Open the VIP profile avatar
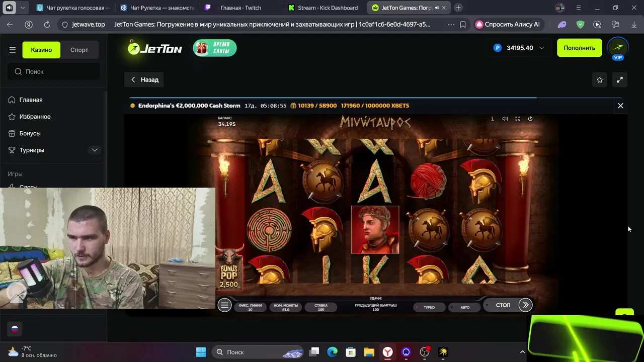Viewport: 644px width, 362px height. point(618,48)
